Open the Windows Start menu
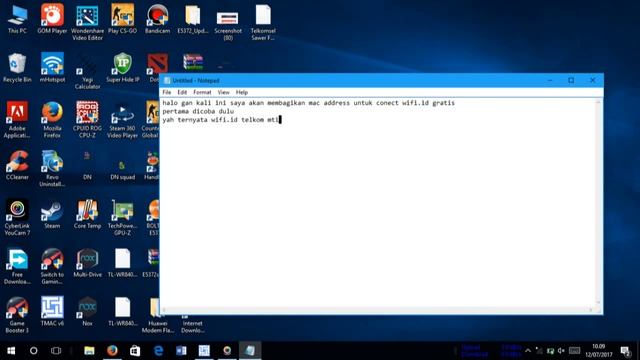640x360 pixels. click(x=11, y=351)
